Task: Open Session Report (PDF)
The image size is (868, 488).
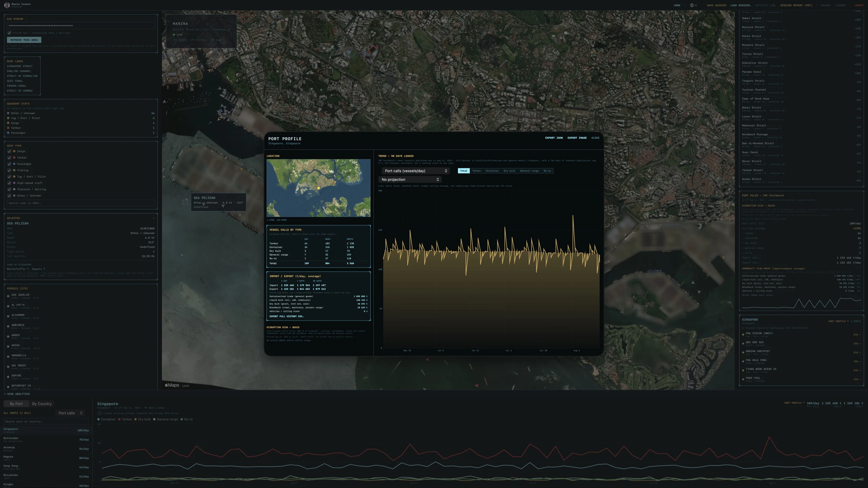Action: pyautogui.click(x=796, y=5)
